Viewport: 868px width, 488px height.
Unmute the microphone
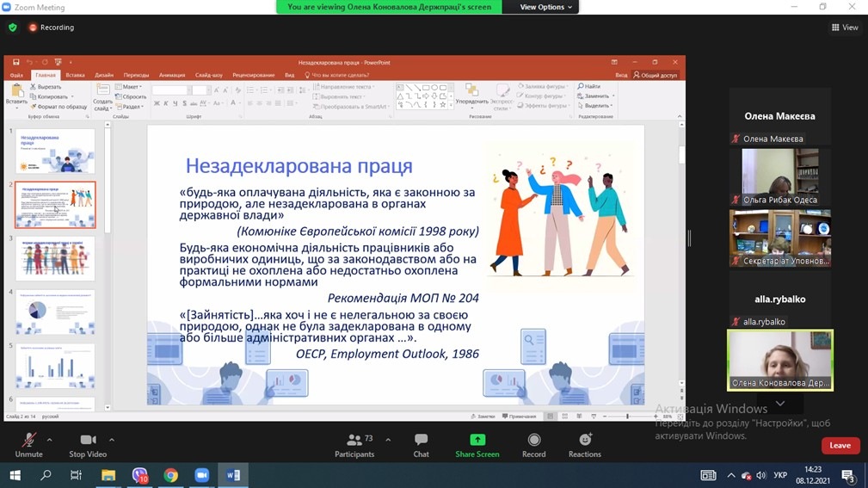click(x=28, y=445)
